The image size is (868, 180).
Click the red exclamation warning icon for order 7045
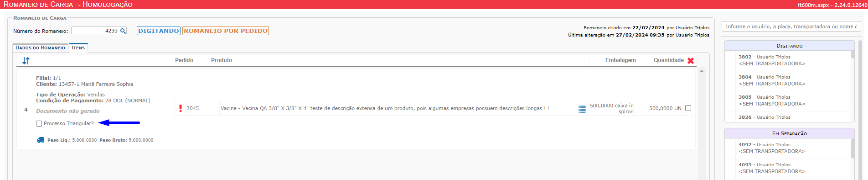[181, 108]
